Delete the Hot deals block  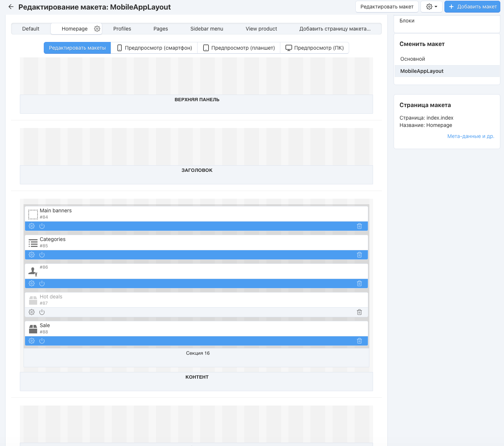click(x=359, y=312)
